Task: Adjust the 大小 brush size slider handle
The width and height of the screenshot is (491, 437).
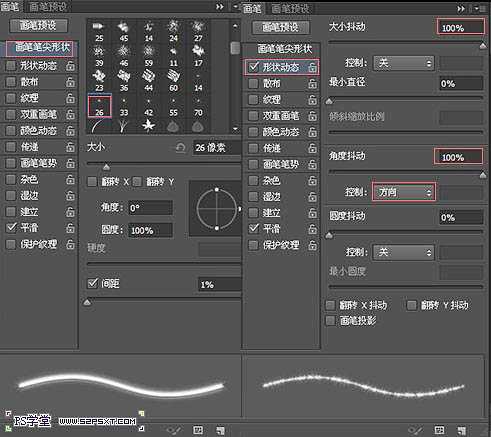Action: (106, 167)
